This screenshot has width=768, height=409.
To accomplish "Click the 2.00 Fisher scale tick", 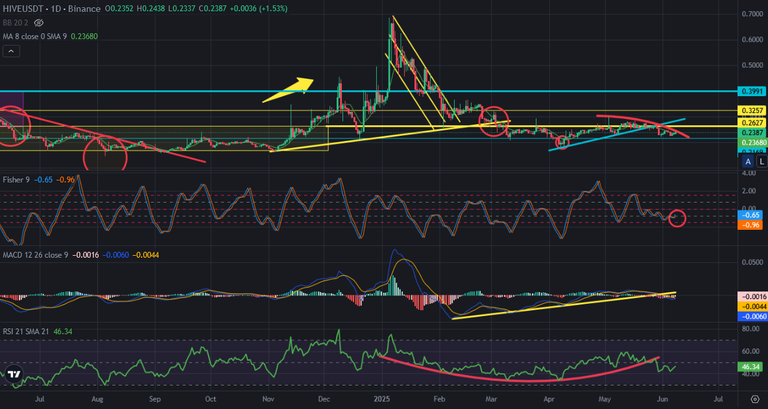I will [749, 190].
